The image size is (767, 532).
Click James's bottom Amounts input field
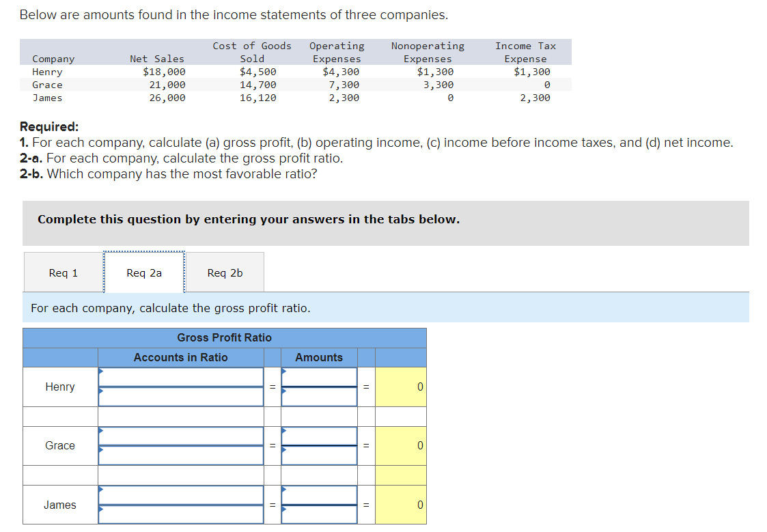[319, 515]
